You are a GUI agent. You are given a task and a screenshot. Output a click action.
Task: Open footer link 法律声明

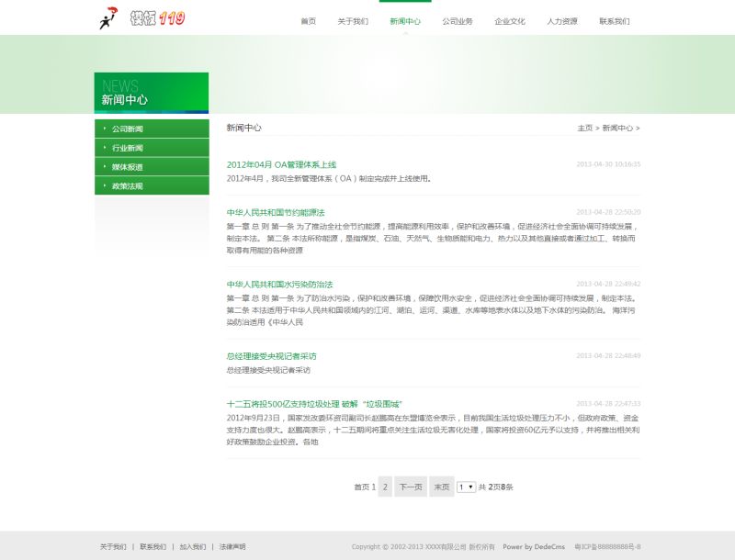[x=232, y=546]
